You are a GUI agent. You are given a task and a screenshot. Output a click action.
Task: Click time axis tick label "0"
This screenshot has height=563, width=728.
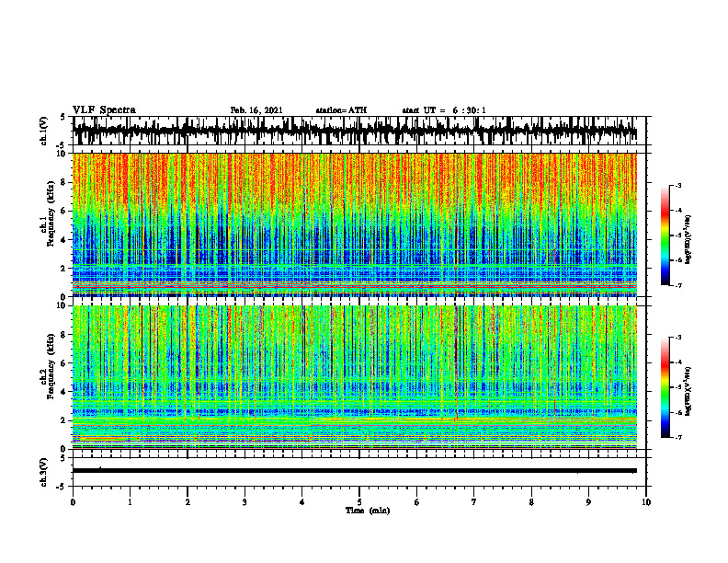point(73,502)
